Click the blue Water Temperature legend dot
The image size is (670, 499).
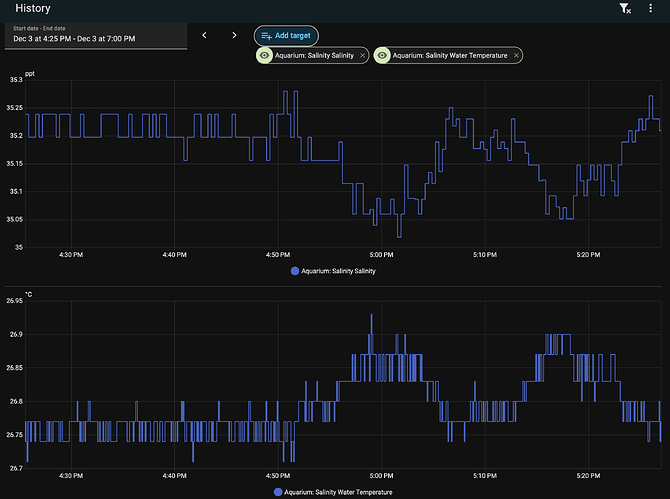[x=278, y=492]
